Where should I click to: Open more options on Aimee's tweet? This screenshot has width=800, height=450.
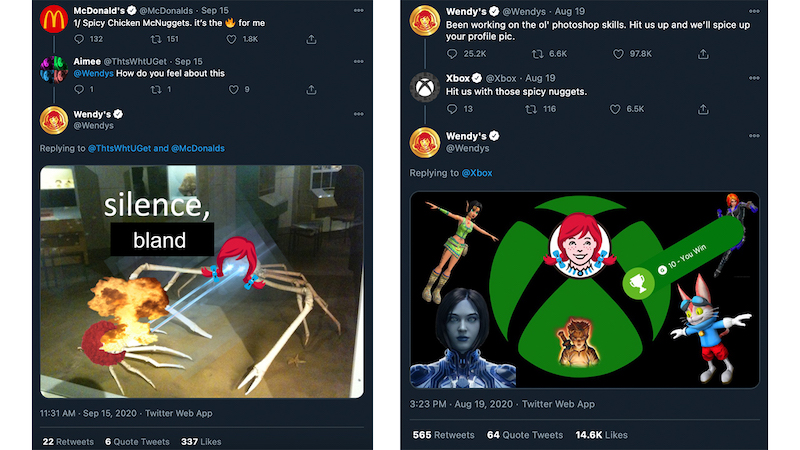coord(357,59)
